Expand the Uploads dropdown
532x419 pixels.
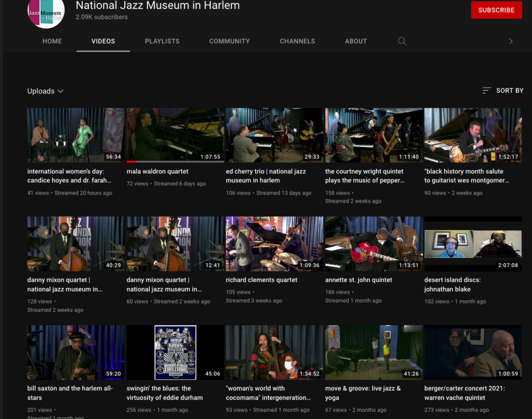tap(45, 91)
